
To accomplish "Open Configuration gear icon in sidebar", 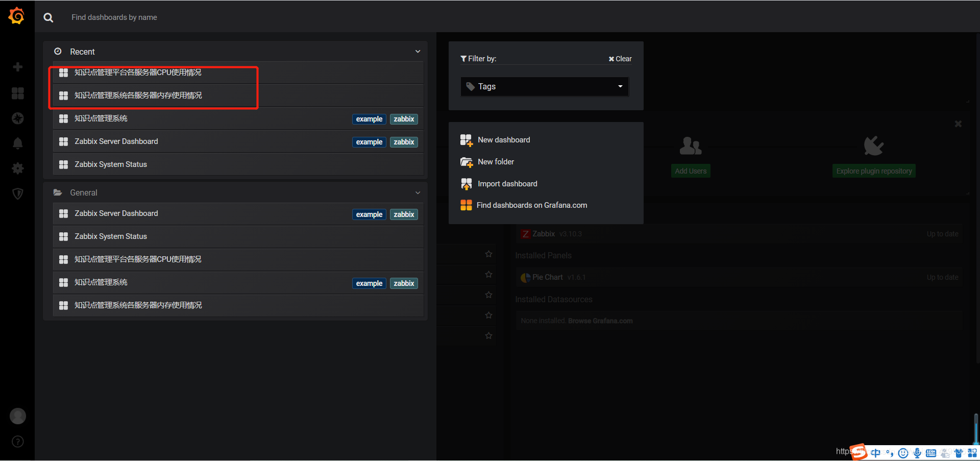I will tap(18, 168).
